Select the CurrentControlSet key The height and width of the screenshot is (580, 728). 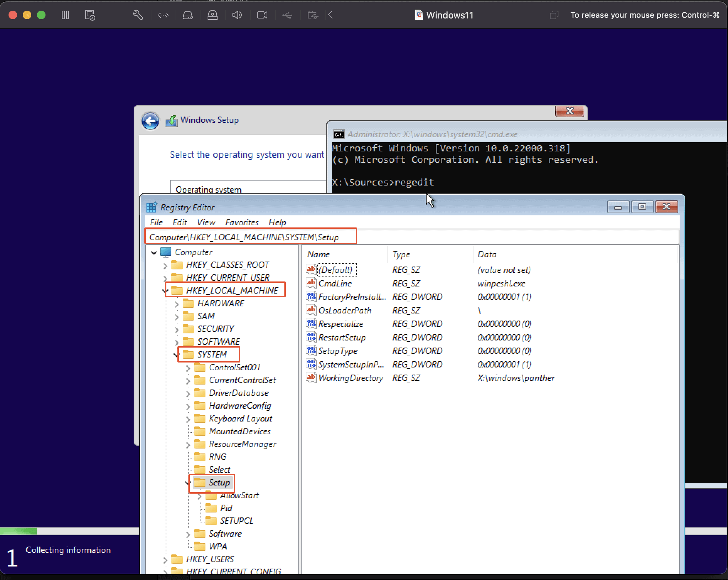click(x=242, y=380)
